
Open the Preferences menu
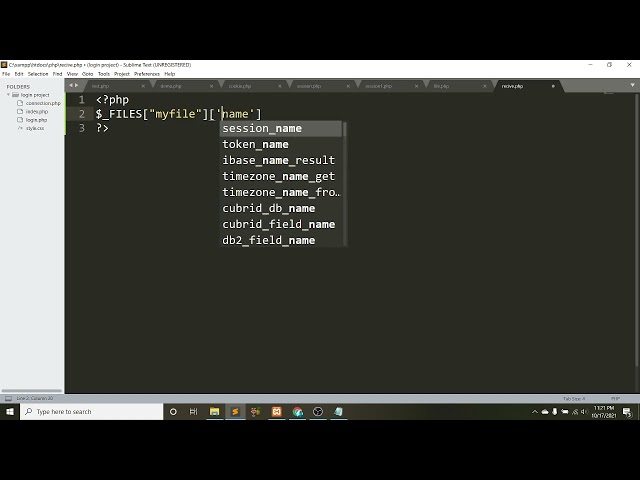(147, 74)
